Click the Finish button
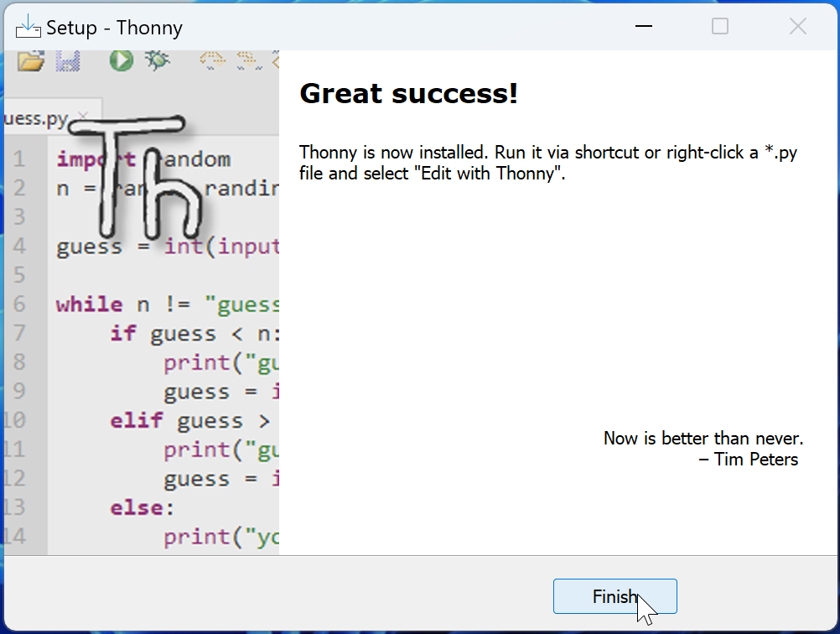Viewport: 840px width, 634px height. point(615,596)
